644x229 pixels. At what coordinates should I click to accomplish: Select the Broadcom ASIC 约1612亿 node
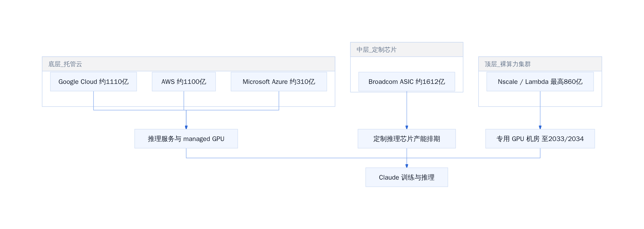tap(407, 82)
